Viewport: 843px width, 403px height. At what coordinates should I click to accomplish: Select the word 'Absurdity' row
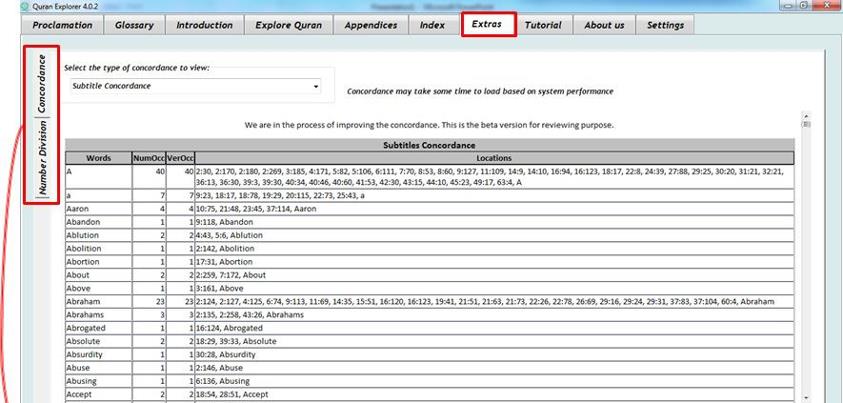tap(430, 355)
